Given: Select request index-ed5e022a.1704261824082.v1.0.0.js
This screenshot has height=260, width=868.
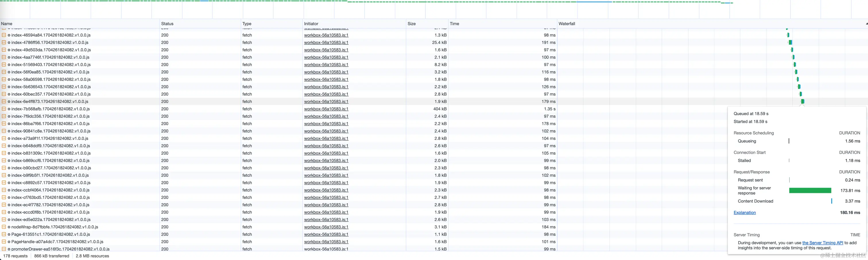Looking at the screenshot, I should coord(51,220).
